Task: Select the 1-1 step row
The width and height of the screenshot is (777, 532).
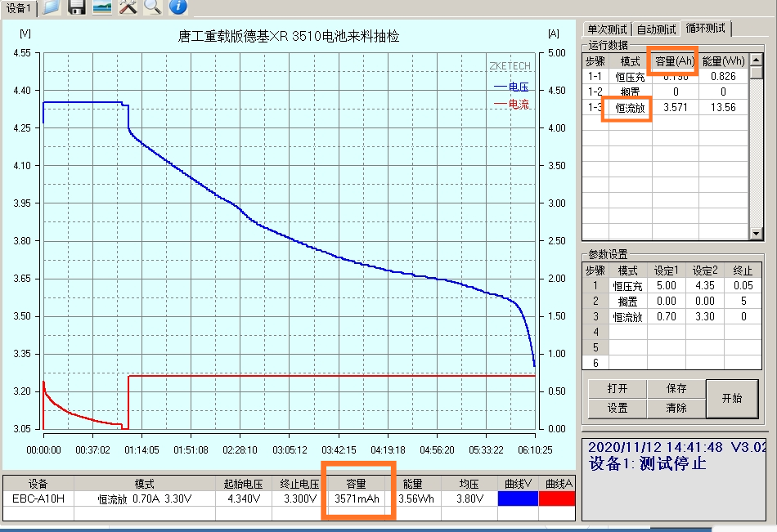Action: pyautogui.click(x=665, y=76)
